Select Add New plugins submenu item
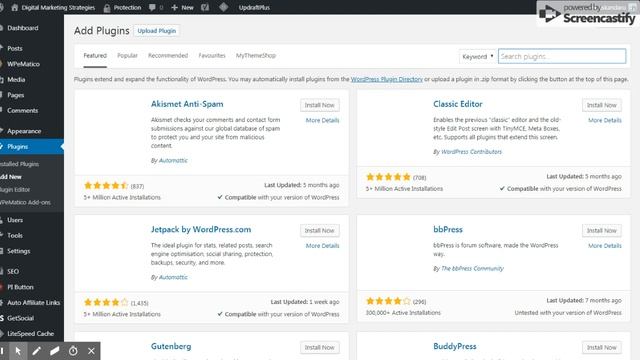640x360 pixels. [11, 177]
